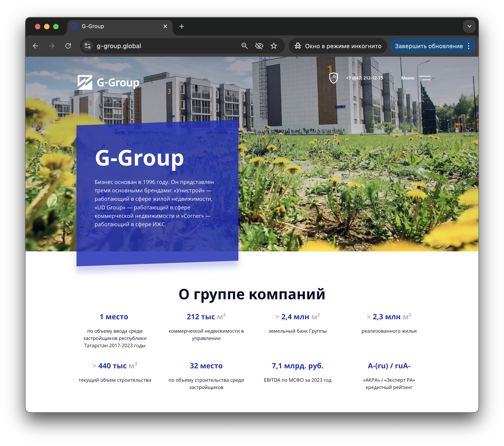Click the О группе компаний heading
This screenshot has height=446, width=504.
(252, 294)
